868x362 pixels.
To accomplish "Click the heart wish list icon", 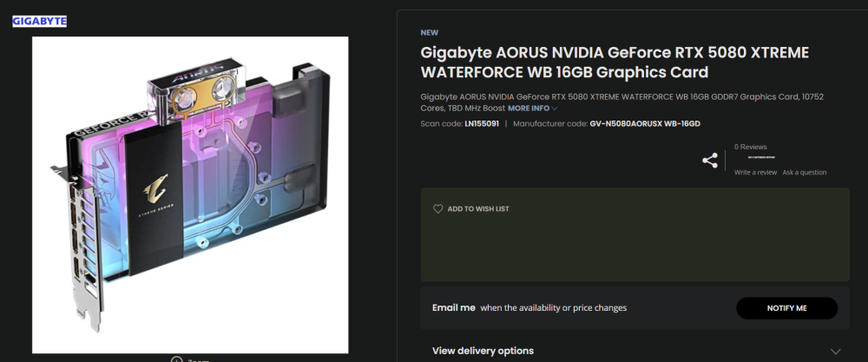I will click(437, 209).
